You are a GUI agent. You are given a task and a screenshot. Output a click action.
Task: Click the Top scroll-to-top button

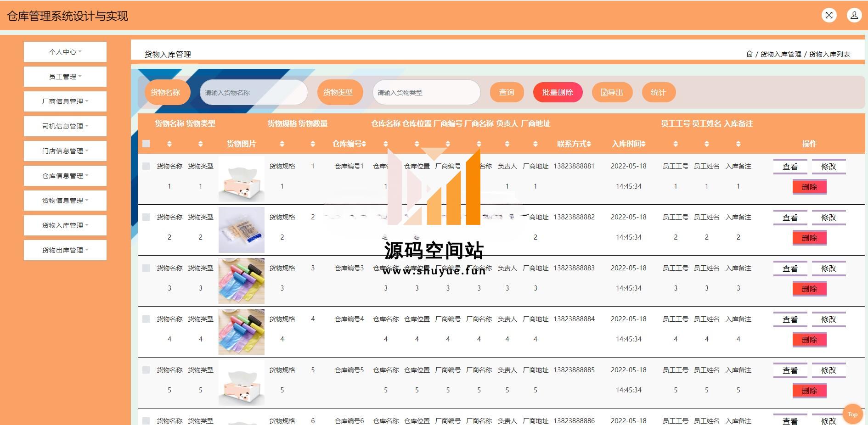click(853, 414)
